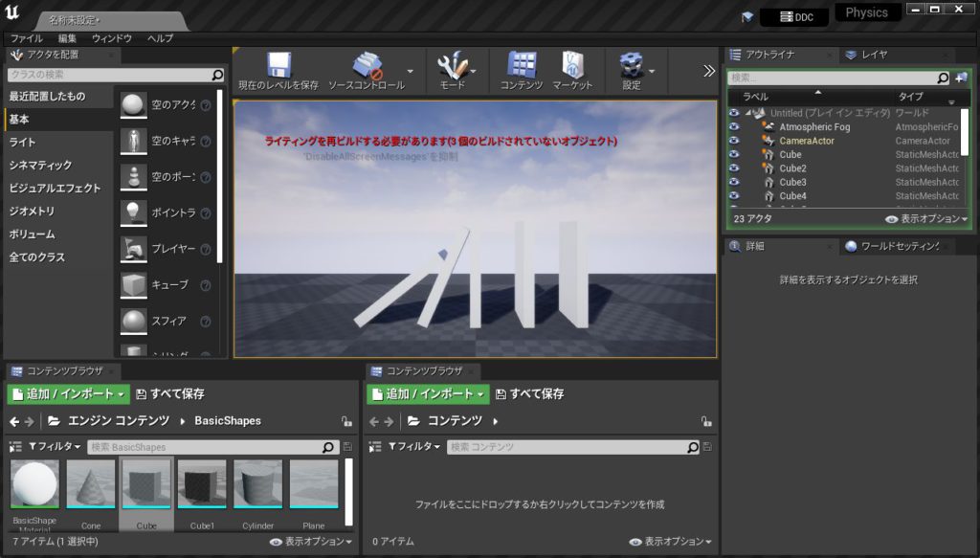Expand the hidden toolbar buttons chevron
This screenshot has height=558, width=980.
click(709, 71)
